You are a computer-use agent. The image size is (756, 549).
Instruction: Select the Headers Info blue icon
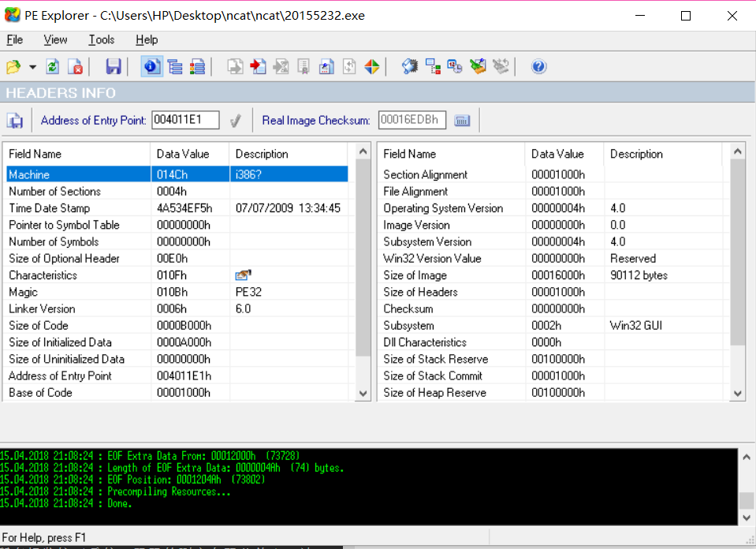(x=151, y=66)
